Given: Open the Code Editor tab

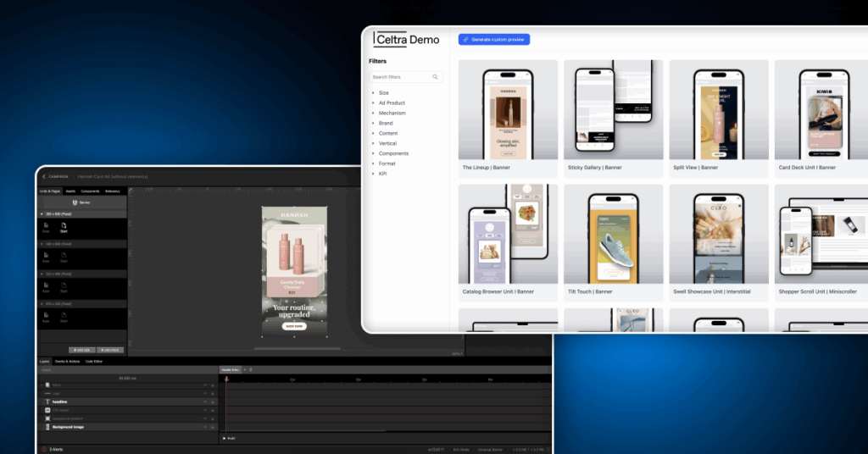Looking at the screenshot, I should click(x=94, y=362).
